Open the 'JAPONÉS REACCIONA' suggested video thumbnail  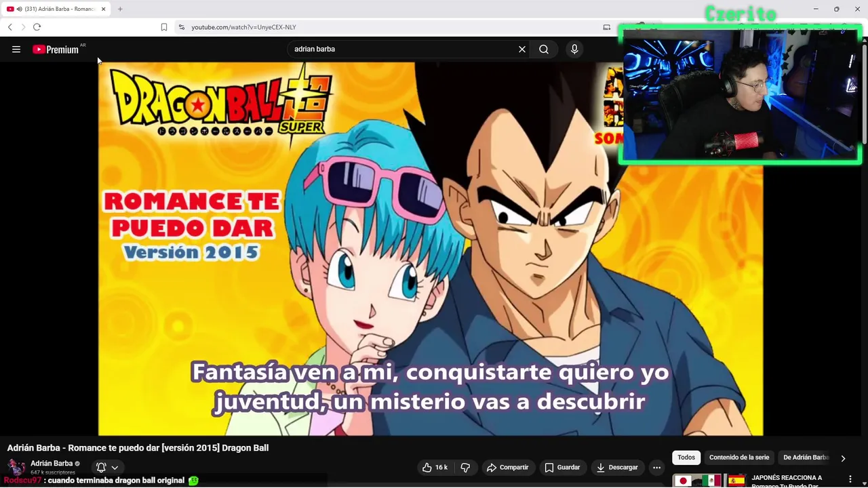tap(709, 481)
